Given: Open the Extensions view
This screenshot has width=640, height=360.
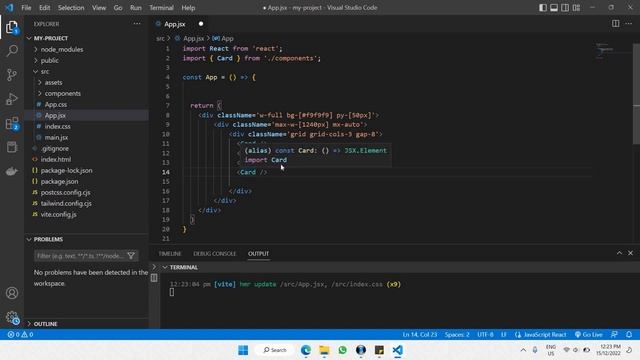Looking at the screenshot, I should point(12,123).
